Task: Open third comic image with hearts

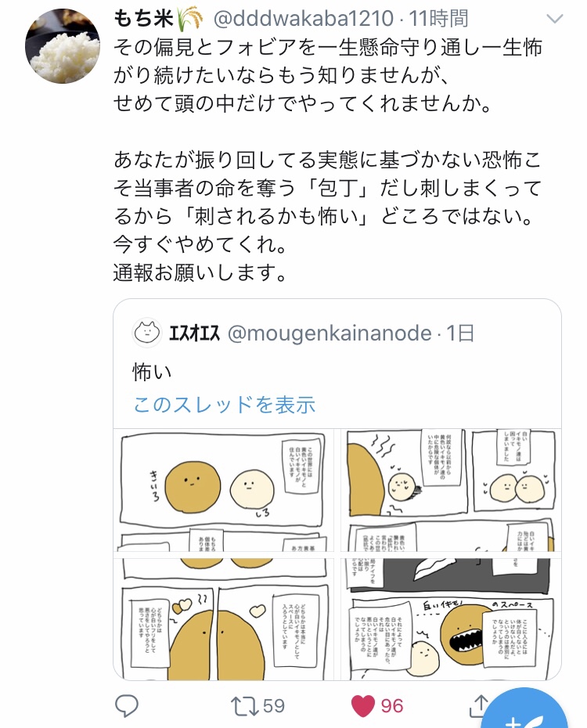Action: [221, 619]
